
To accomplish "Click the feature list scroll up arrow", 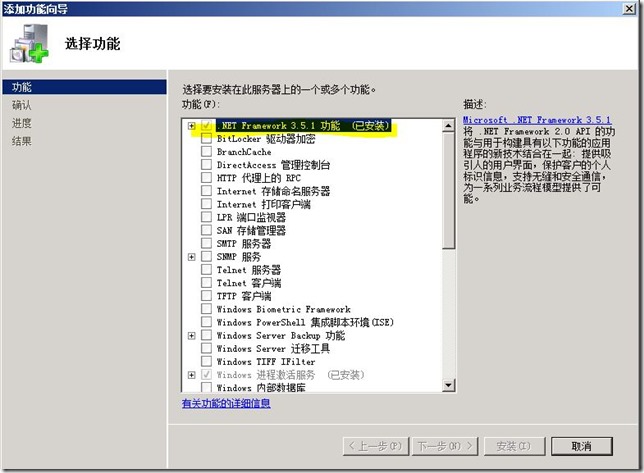I will coord(448,126).
